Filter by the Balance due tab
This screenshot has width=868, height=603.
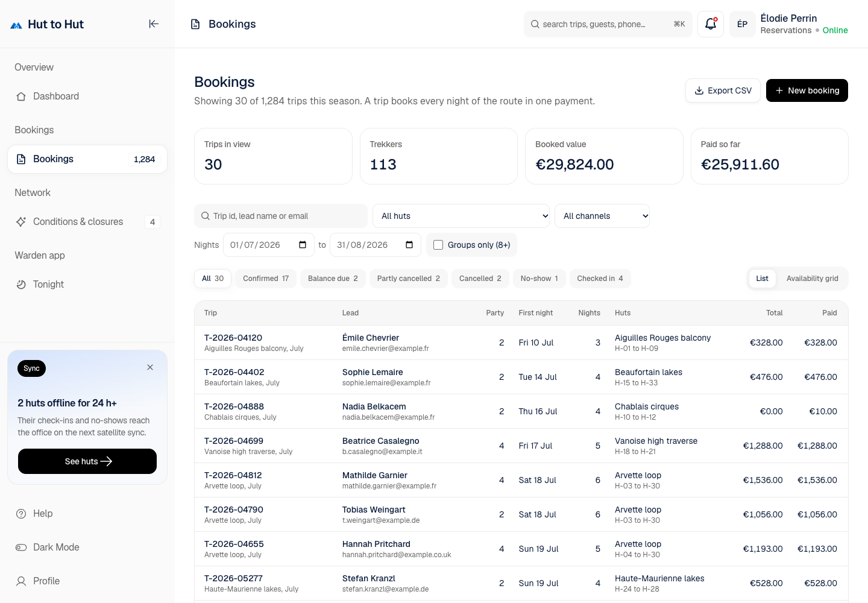pyautogui.click(x=333, y=279)
